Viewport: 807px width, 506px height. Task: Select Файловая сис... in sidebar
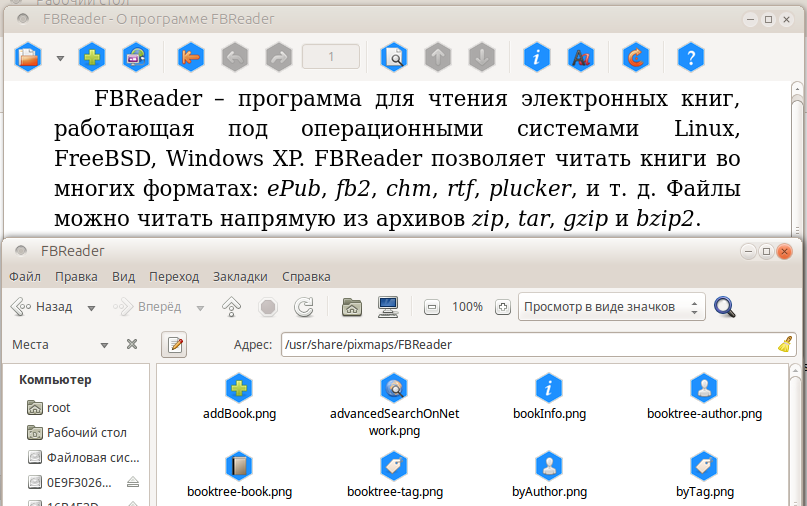point(83,457)
